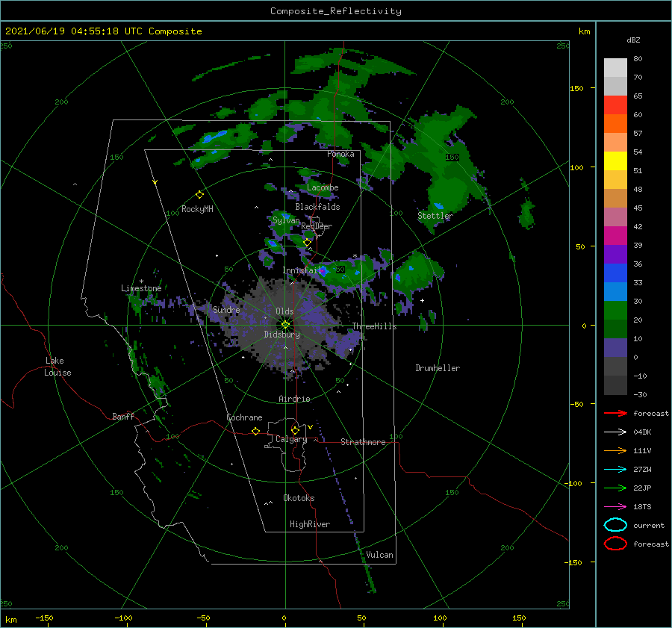
Task: Click the RedDeer city label
Action: (x=317, y=226)
